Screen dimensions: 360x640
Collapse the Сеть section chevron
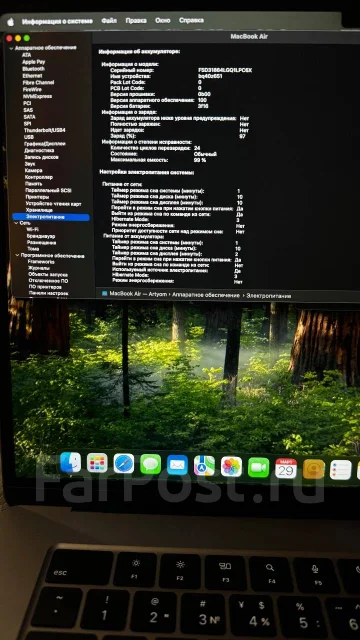16,223
